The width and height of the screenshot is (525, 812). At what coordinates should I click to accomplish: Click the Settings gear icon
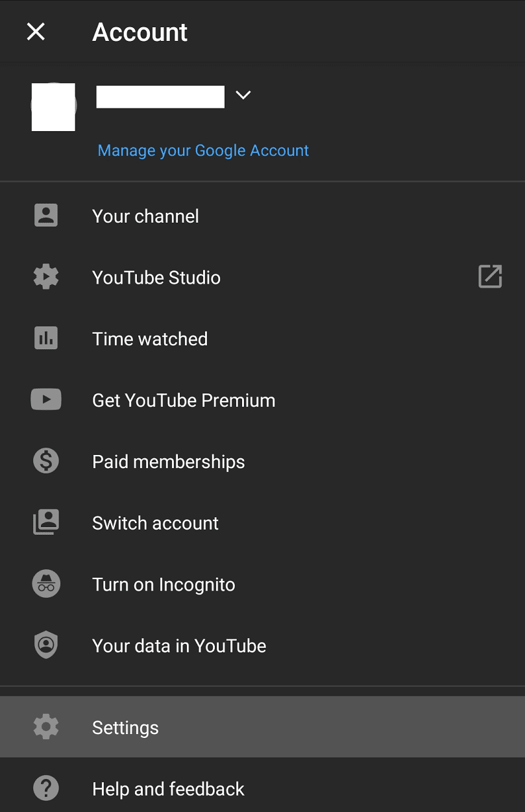46,727
